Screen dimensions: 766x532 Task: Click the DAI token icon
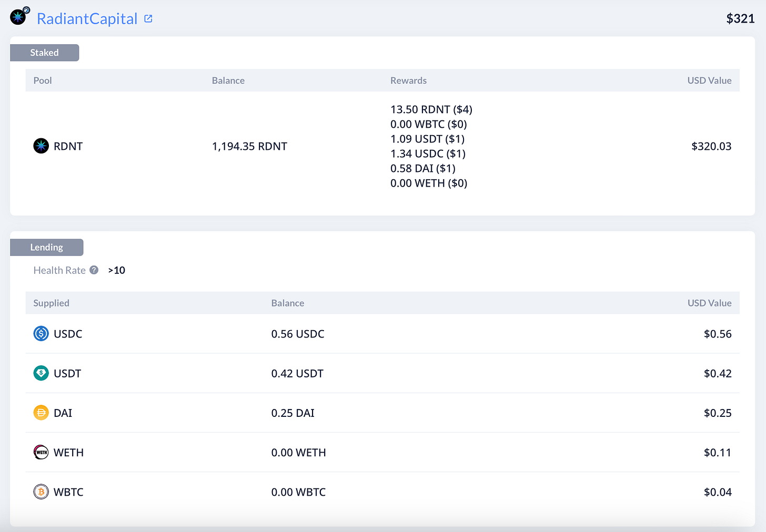tap(41, 413)
